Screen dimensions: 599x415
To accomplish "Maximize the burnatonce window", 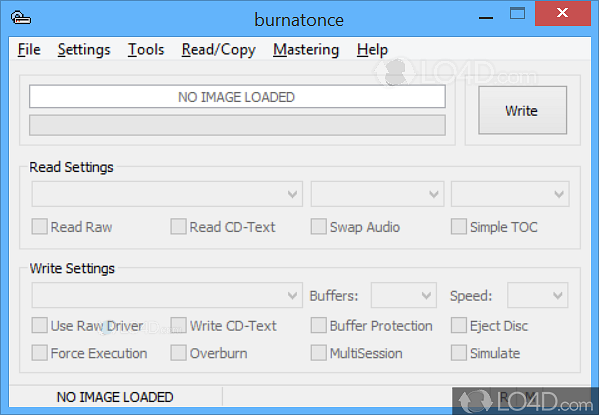I will coord(517,14).
